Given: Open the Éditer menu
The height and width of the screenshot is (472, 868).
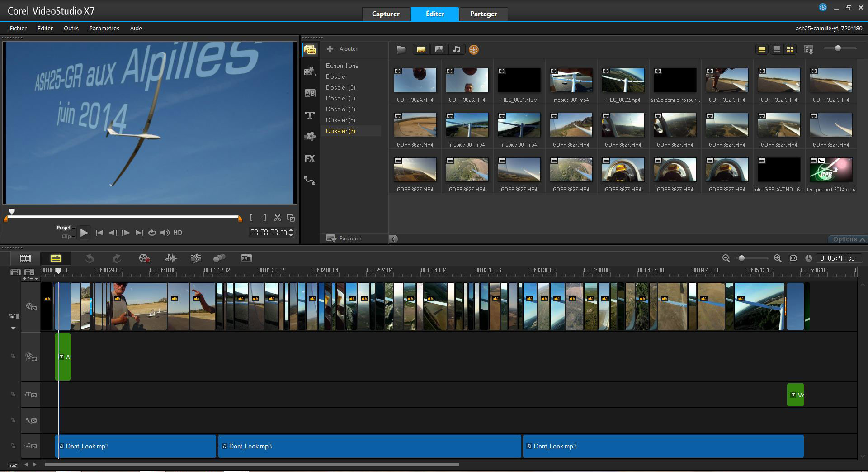Looking at the screenshot, I should click(x=45, y=28).
